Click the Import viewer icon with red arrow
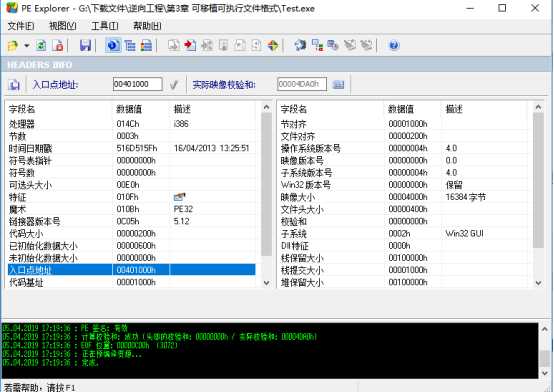 190,46
